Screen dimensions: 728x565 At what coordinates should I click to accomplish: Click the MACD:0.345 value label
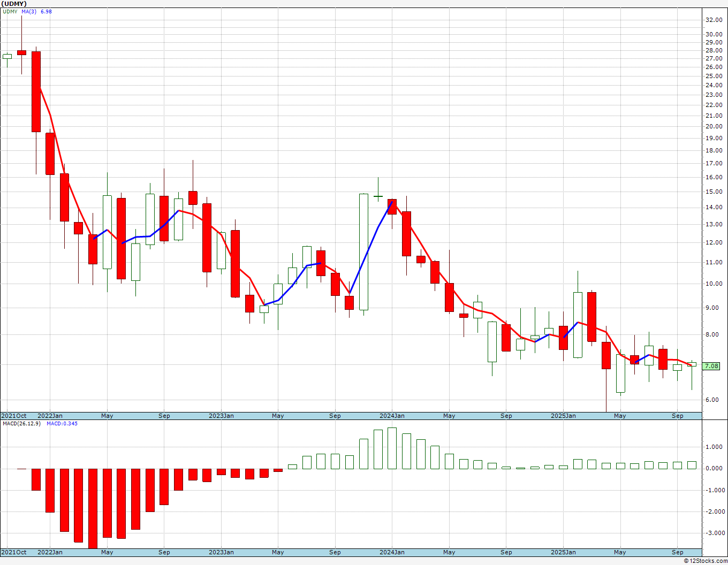click(62, 423)
